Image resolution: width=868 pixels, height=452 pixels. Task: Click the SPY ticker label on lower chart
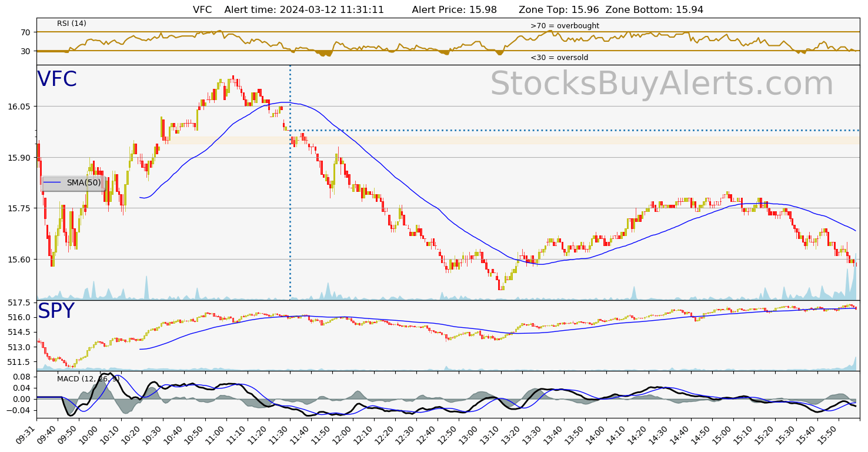[x=56, y=311]
